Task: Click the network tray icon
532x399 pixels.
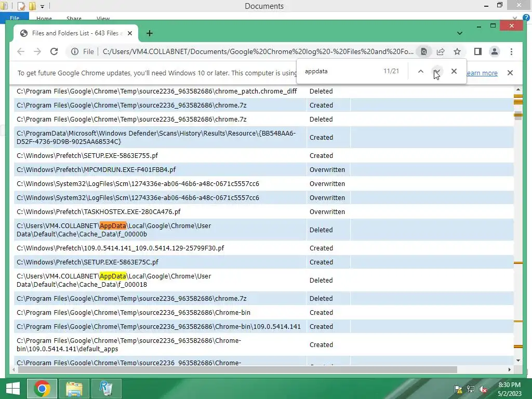Action: click(471, 389)
